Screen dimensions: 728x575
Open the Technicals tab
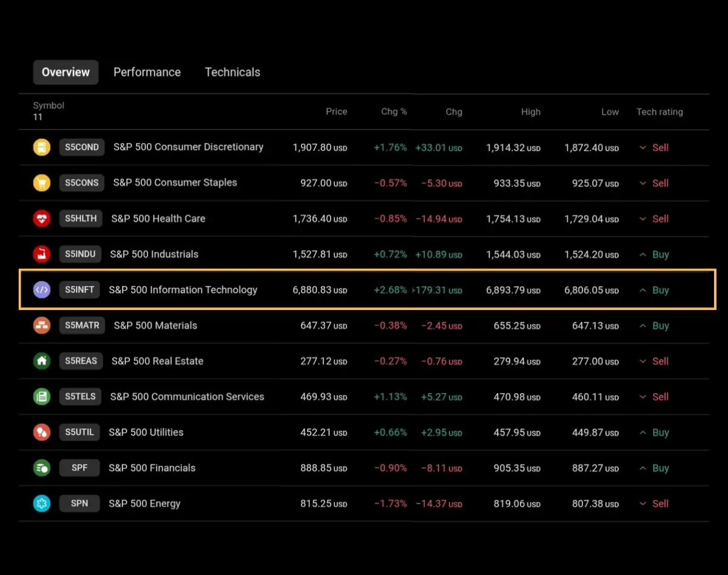(x=232, y=72)
